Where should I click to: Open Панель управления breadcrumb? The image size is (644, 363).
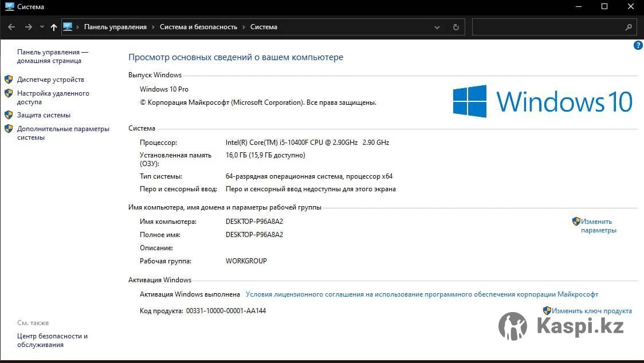(115, 27)
